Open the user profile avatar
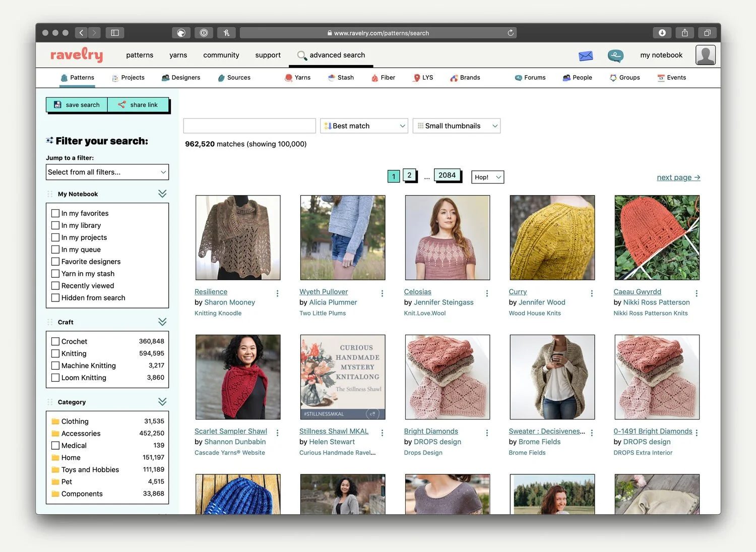Viewport: 756px width, 552px height. [706, 55]
